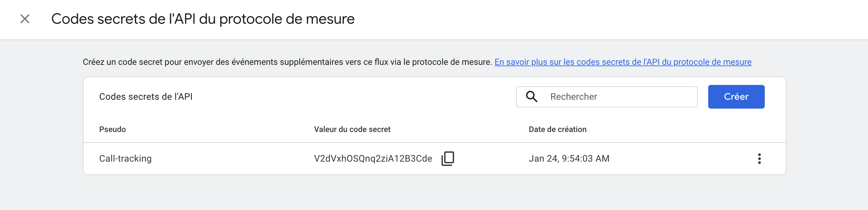Focus the Rechercher search field

[x=607, y=97]
